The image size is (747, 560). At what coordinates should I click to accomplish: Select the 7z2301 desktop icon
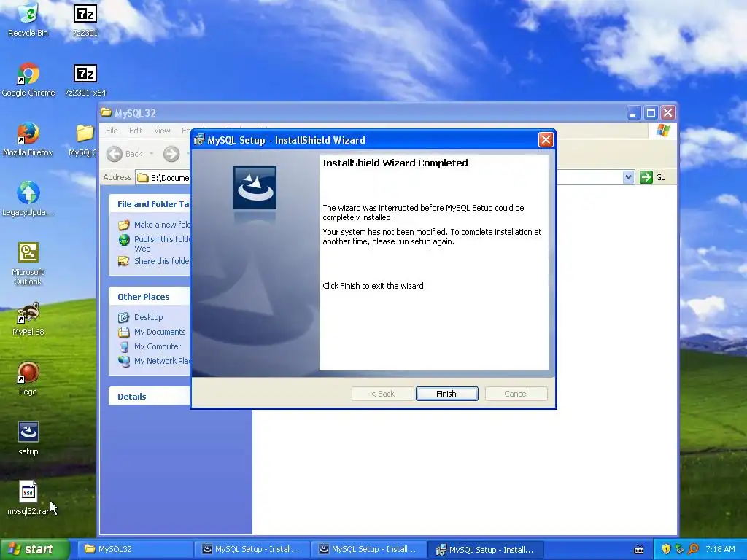(x=85, y=19)
